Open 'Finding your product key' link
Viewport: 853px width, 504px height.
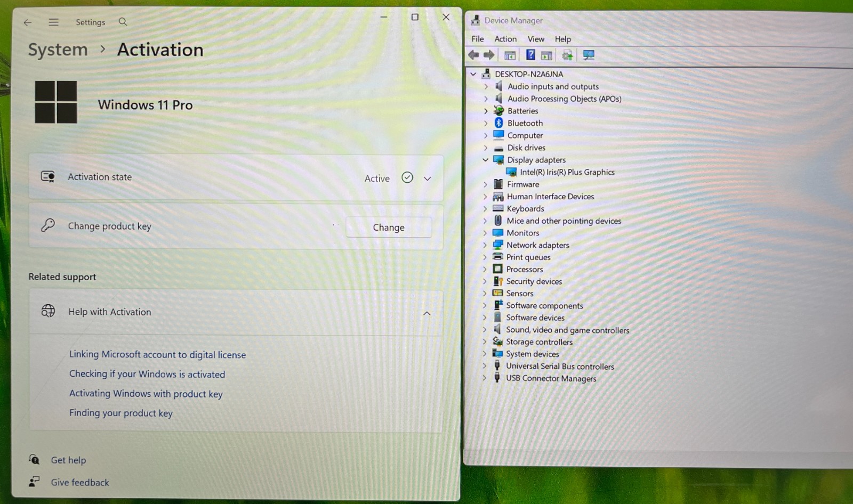tap(121, 413)
